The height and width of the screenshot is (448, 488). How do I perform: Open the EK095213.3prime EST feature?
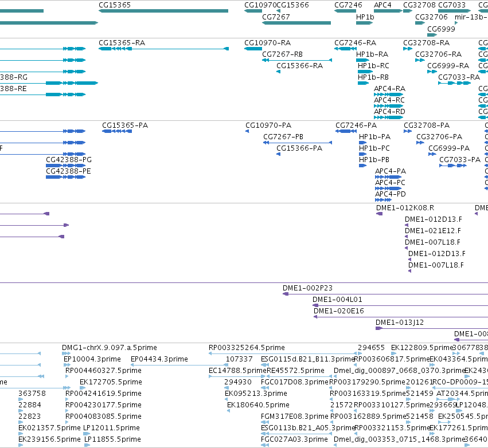(x=227, y=399)
